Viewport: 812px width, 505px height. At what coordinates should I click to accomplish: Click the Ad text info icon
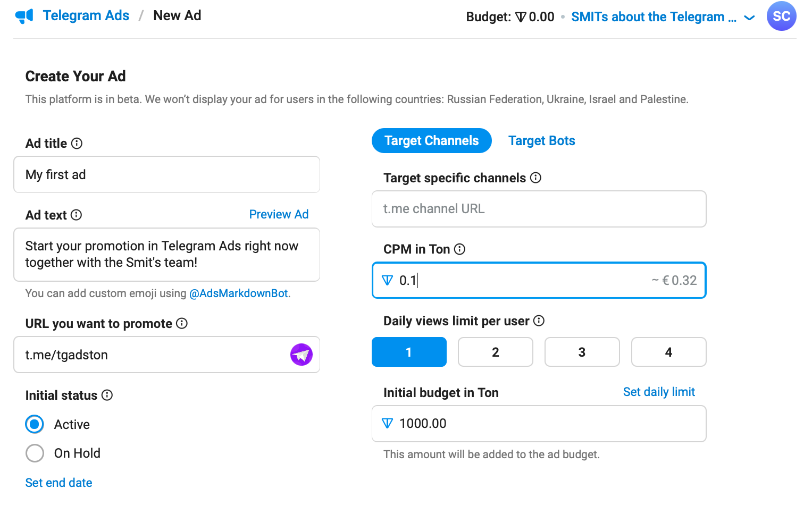pos(76,215)
